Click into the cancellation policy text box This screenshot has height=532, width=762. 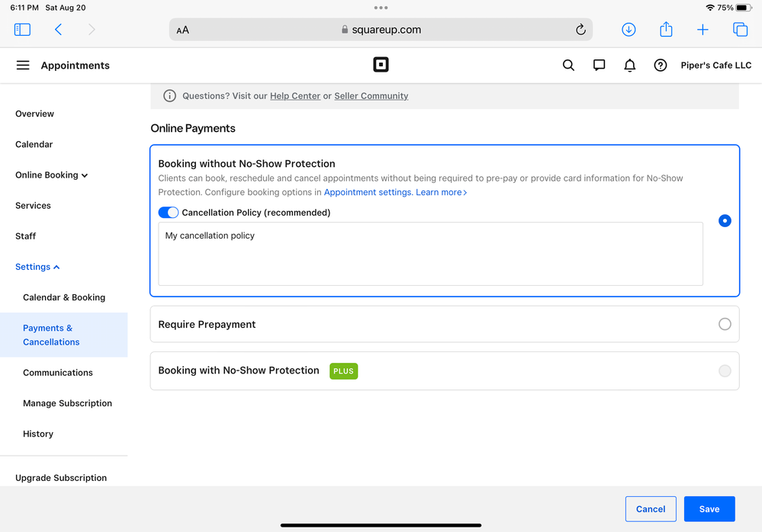tap(430, 254)
